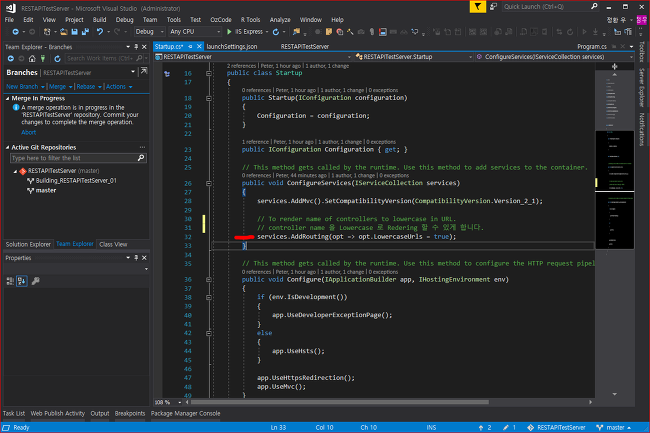
Task: Open the Actions dropdown in Branches
Action: tap(119, 87)
